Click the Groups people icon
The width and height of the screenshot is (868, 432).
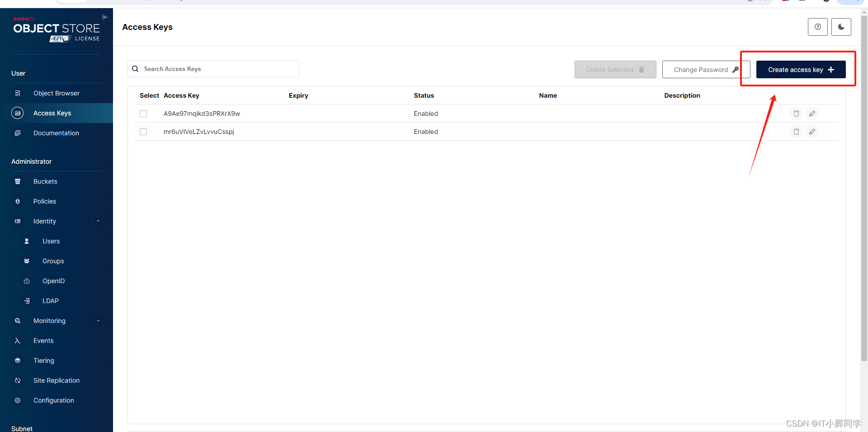click(27, 261)
